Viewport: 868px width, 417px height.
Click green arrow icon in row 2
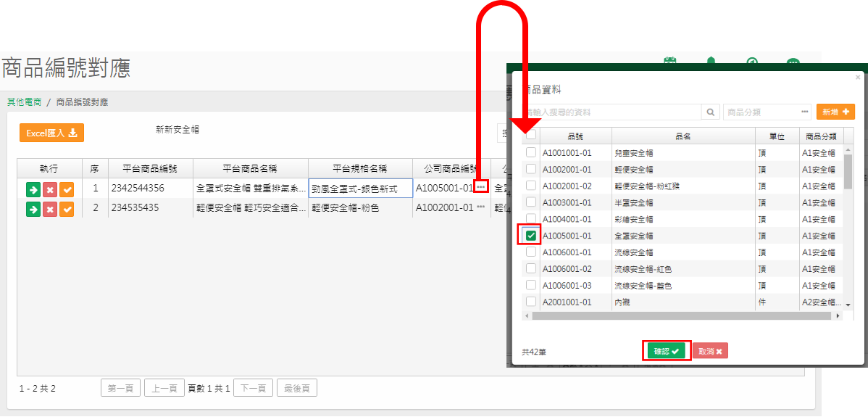pos(33,210)
